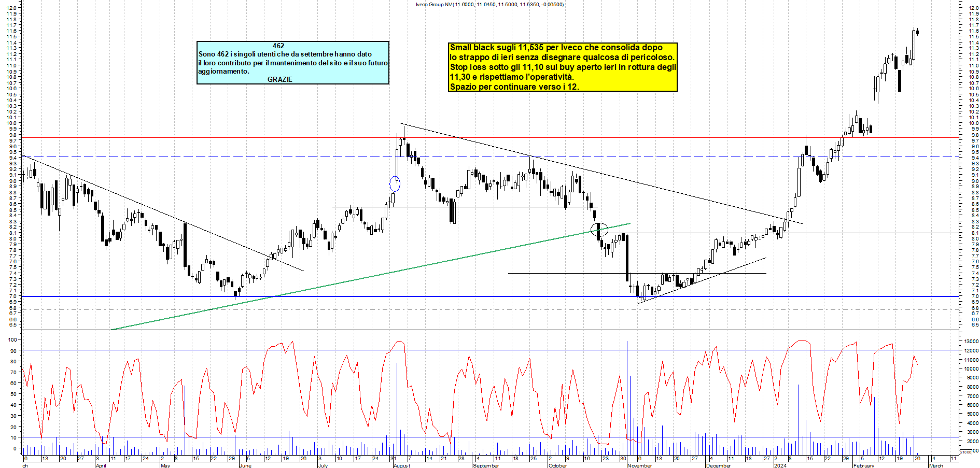Click the '2024' year label on time axis
Viewport: 980px width, 468px height.
780,465
